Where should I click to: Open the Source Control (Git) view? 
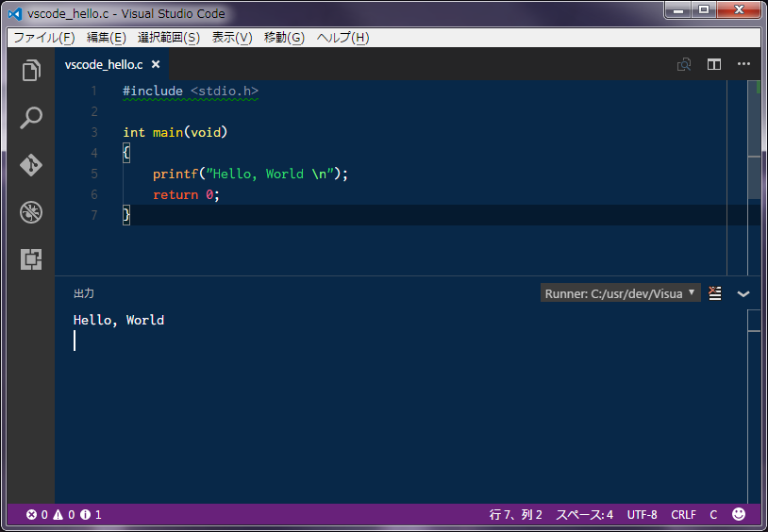tap(31, 165)
